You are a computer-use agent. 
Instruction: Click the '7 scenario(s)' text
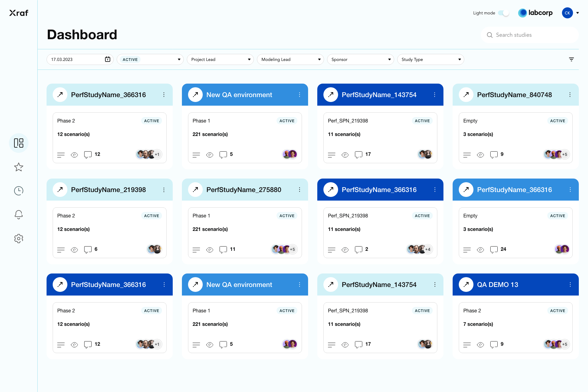pos(478,324)
